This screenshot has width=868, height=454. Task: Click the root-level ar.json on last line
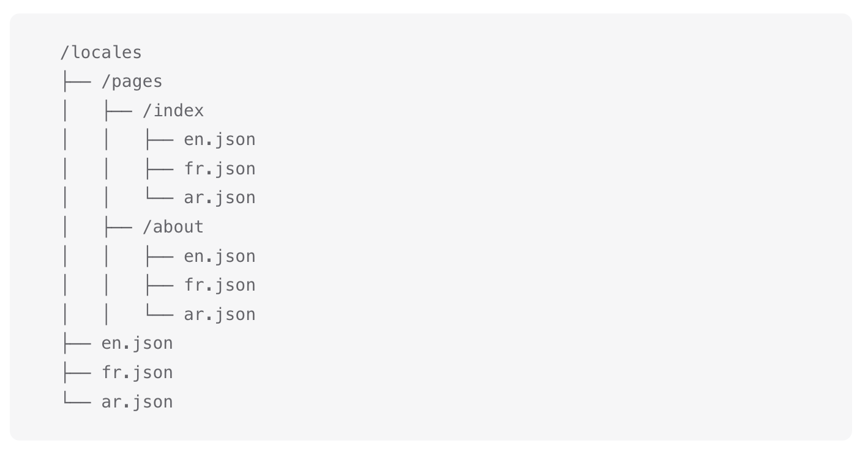[x=137, y=402]
